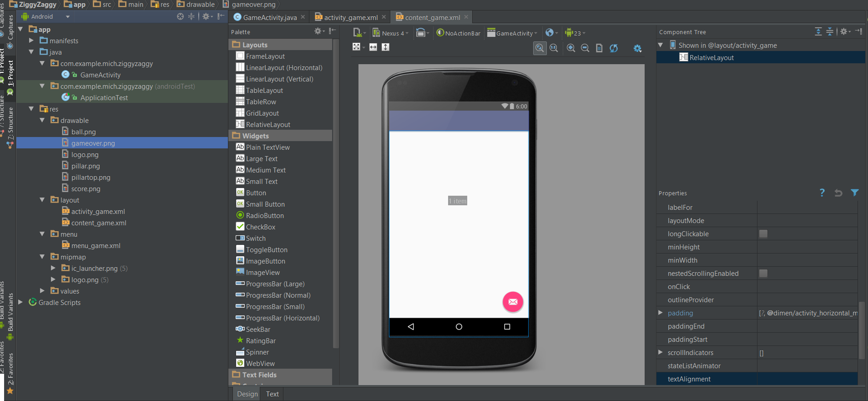Open the Nexus 4 device dropdown

pos(390,33)
